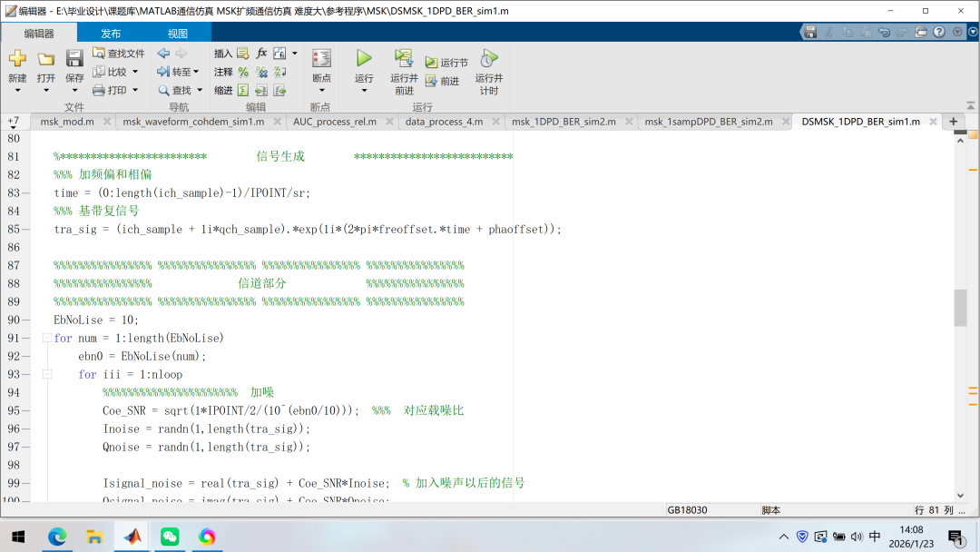Insert a section using the insert section icon
This screenshot has width=980, height=552.
click(243, 54)
